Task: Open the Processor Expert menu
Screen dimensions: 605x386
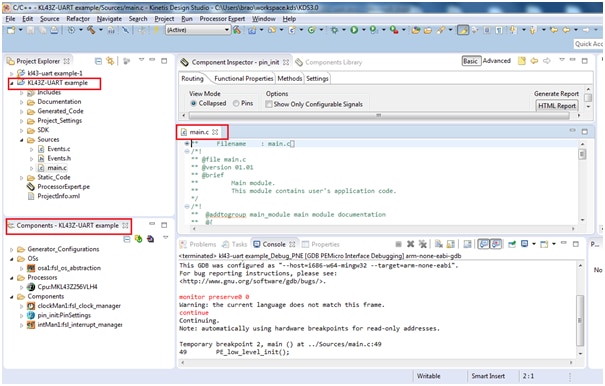Action: pyautogui.click(x=222, y=19)
